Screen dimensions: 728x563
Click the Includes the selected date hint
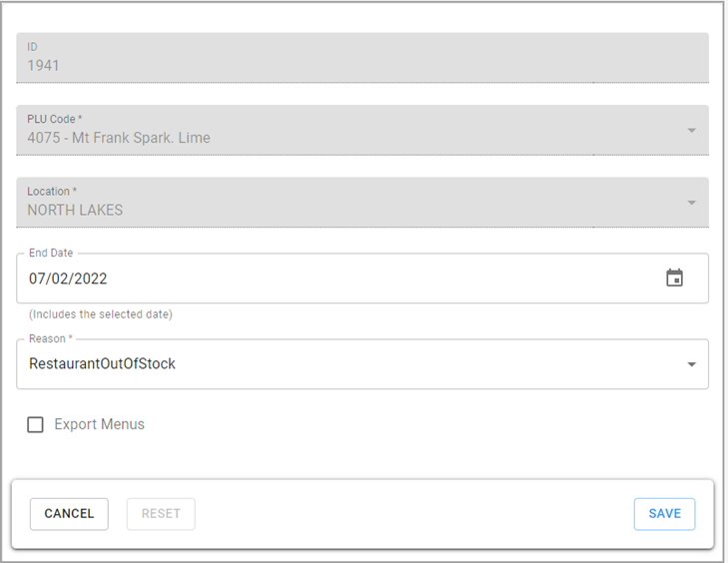coord(101,314)
